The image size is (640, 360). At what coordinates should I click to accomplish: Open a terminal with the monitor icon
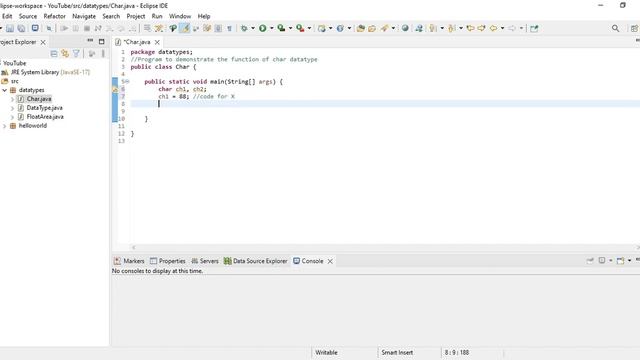point(35,28)
